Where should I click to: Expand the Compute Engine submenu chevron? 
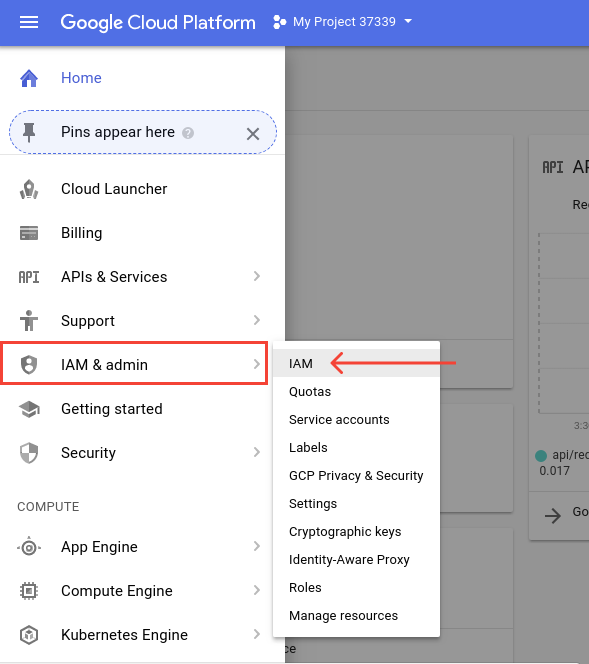tap(257, 590)
